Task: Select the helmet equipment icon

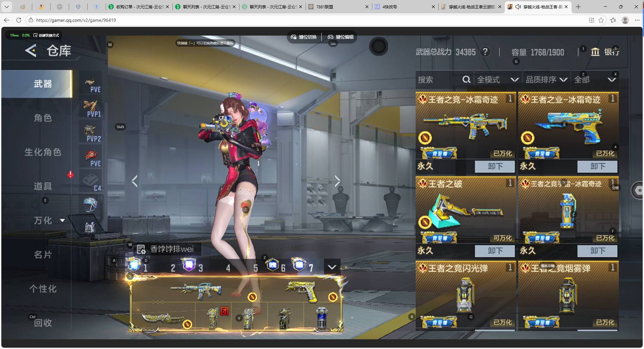Action: pos(90,204)
